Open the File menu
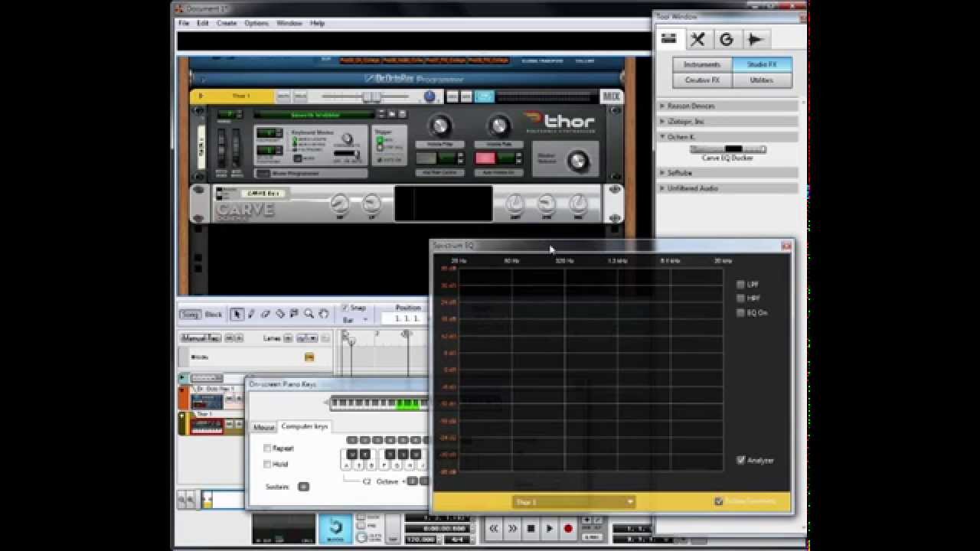This screenshot has width=980, height=551. click(184, 24)
